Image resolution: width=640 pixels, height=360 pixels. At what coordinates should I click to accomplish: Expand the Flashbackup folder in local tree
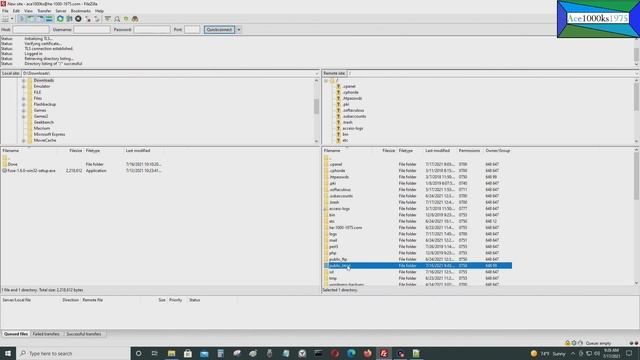click(x=23, y=104)
